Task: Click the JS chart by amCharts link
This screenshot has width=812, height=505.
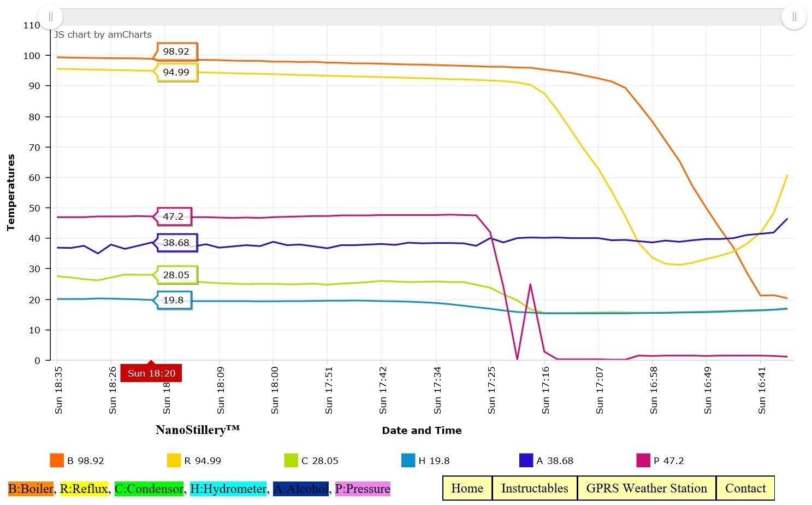Action: click(x=103, y=34)
